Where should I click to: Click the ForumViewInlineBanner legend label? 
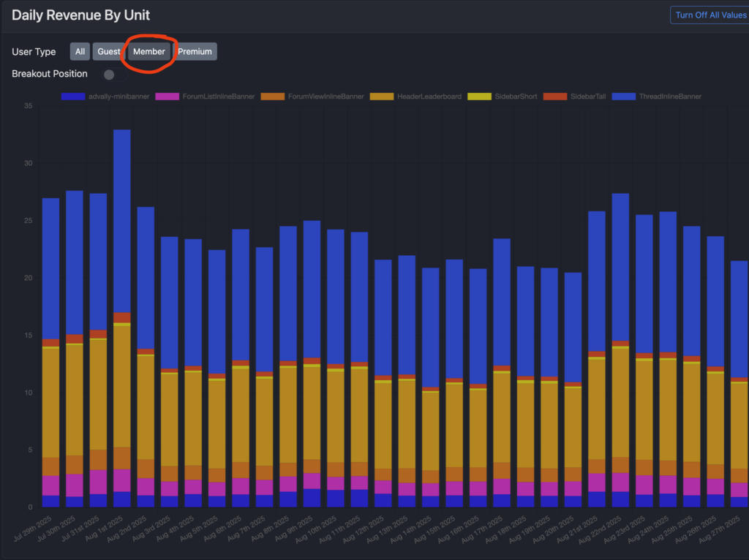[325, 97]
